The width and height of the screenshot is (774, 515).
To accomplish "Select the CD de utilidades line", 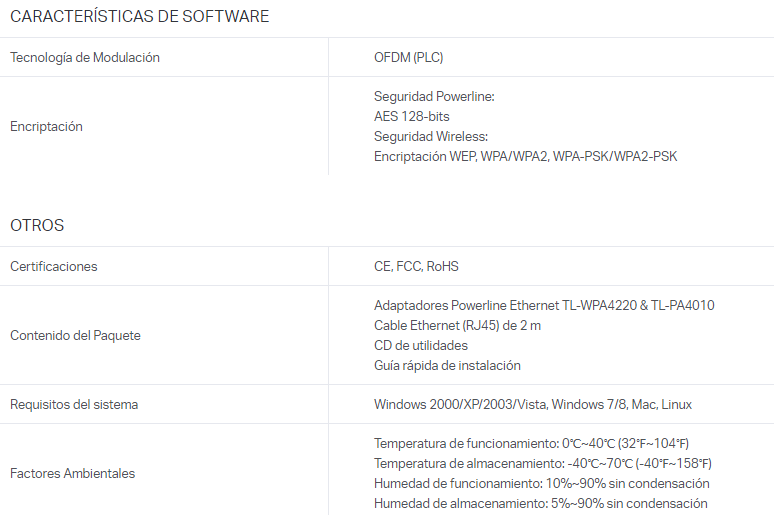I will click(421, 345).
